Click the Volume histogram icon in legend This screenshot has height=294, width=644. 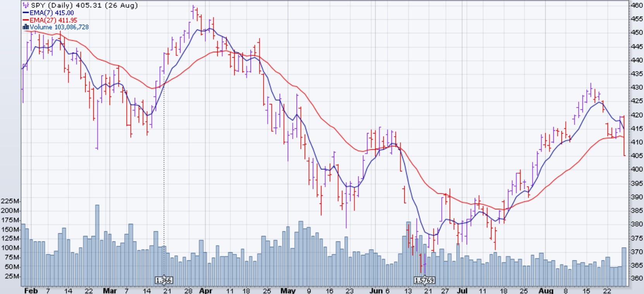26,27
